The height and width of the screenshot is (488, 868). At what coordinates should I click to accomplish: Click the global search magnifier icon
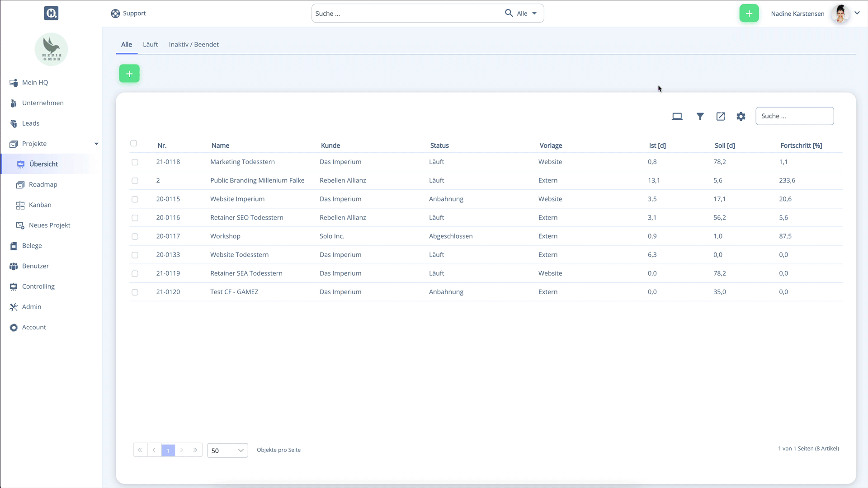509,13
